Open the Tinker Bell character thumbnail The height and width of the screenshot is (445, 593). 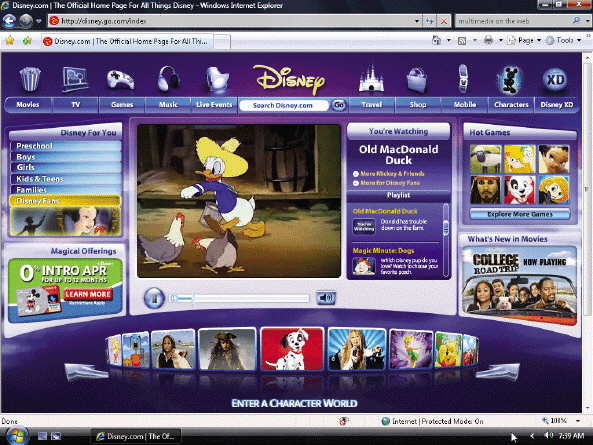point(411,349)
